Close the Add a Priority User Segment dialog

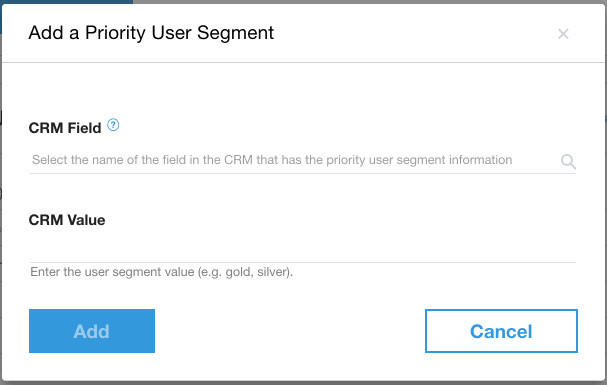[563, 34]
